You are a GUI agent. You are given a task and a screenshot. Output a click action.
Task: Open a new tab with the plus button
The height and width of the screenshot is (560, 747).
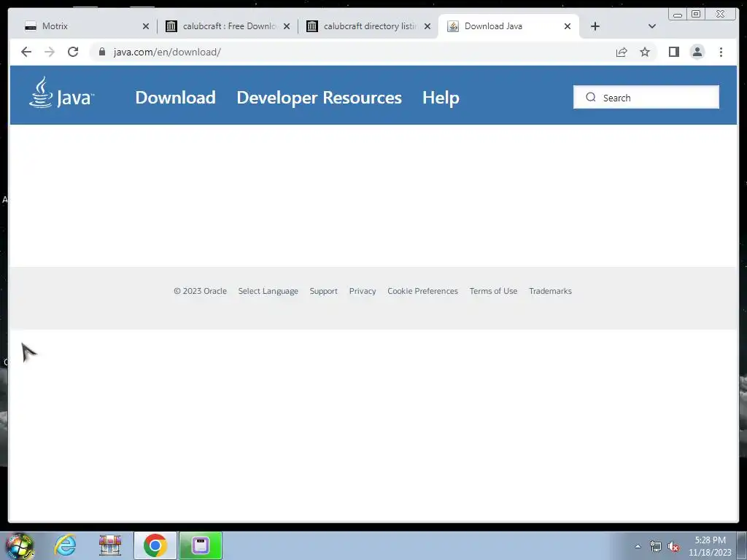coord(595,26)
